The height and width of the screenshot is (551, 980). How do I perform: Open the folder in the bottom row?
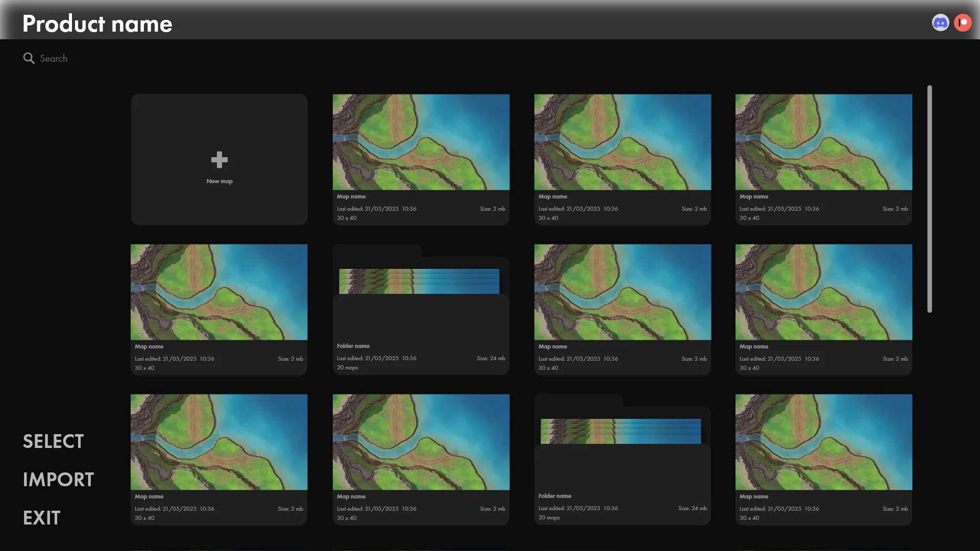pos(622,459)
